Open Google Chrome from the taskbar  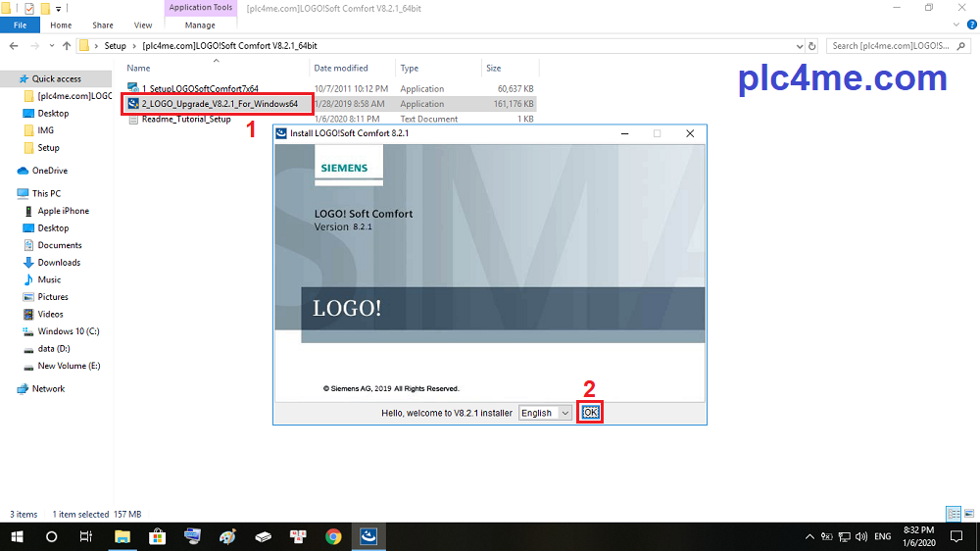pos(333,536)
